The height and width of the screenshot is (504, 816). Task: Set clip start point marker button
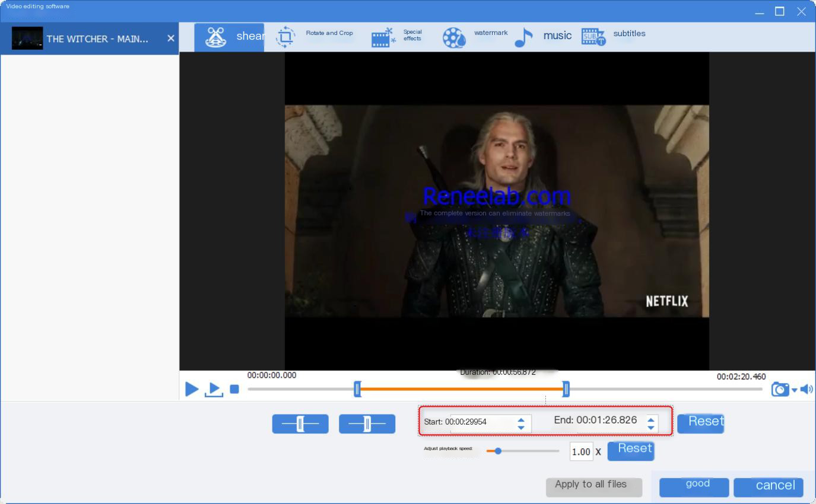coord(300,424)
